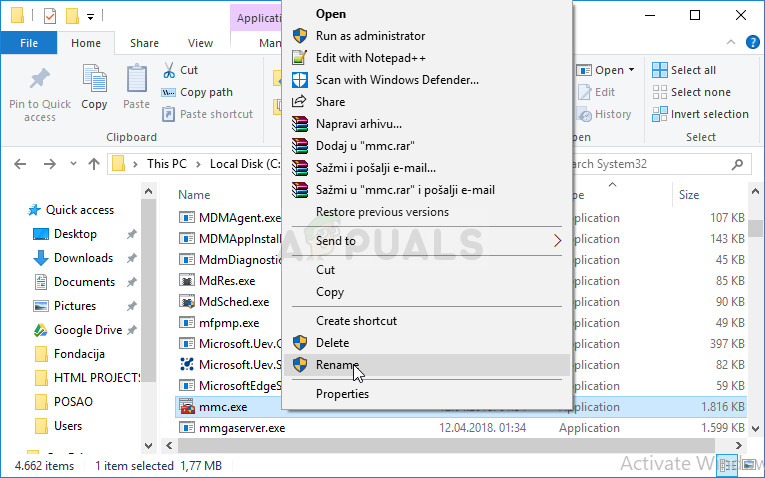
Task: Select Restore previous versions menu entry
Action: (x=427, y=212)
